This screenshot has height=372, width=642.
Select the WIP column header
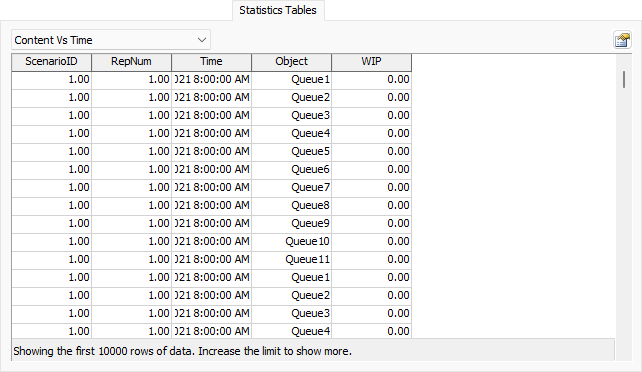(371, 62)
